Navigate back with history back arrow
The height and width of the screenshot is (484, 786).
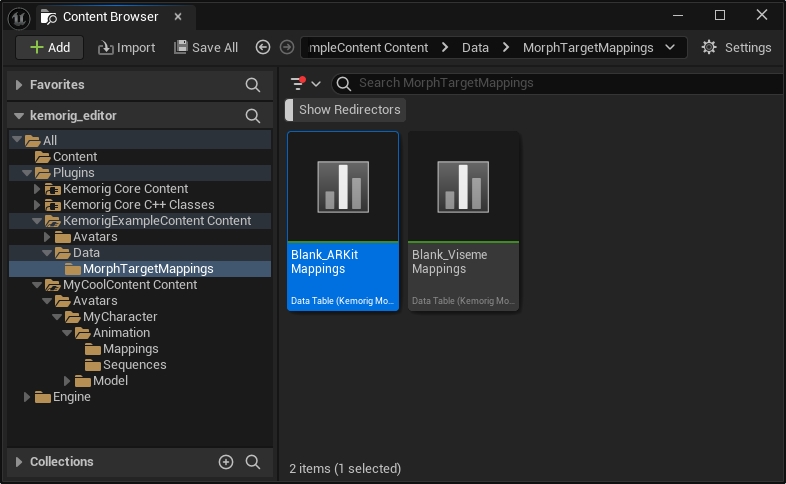click(x=263, y=47)
